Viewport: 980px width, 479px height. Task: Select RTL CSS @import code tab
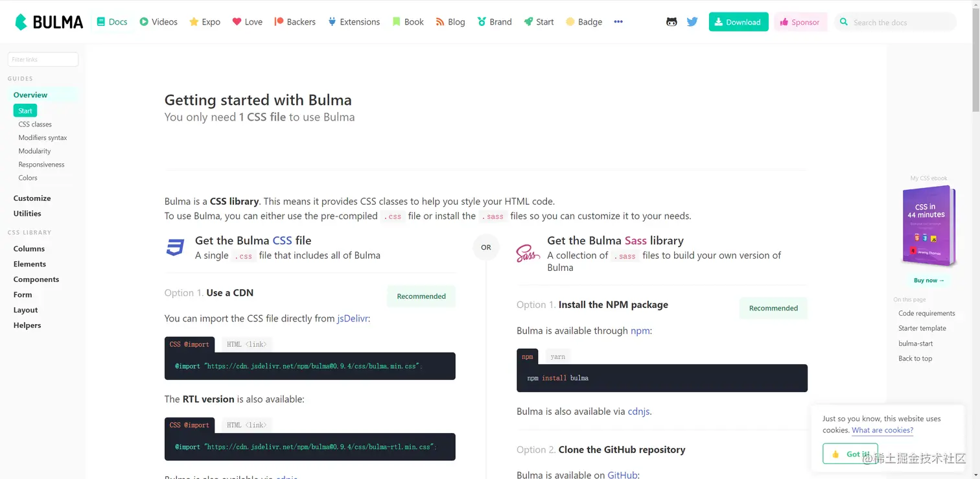coord(189,425)
